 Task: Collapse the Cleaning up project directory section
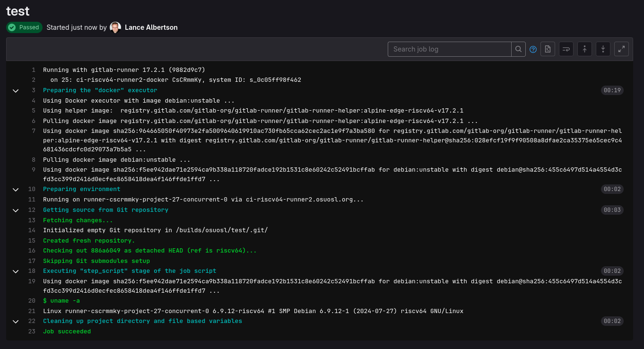point(16,321)
